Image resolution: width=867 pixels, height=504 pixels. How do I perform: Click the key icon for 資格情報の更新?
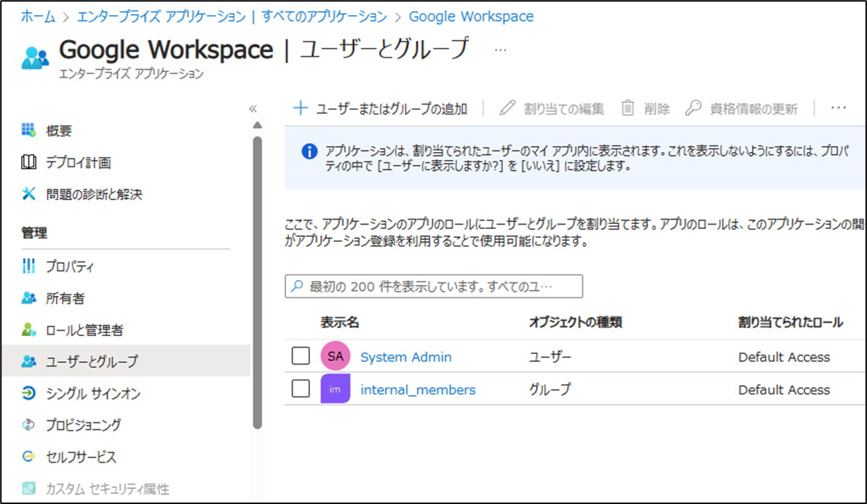[693, 108]
